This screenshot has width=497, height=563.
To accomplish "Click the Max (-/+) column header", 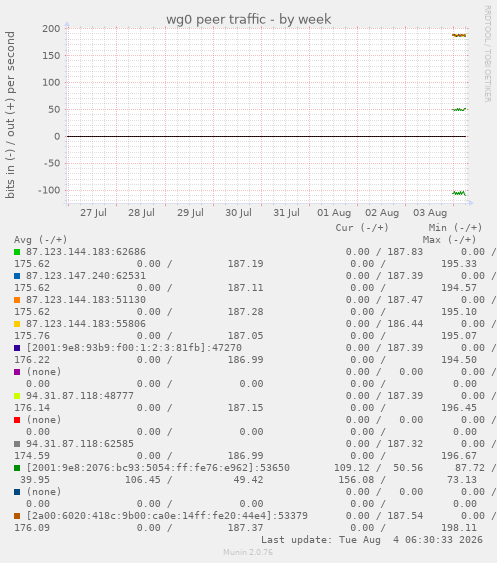I will 449,240.
